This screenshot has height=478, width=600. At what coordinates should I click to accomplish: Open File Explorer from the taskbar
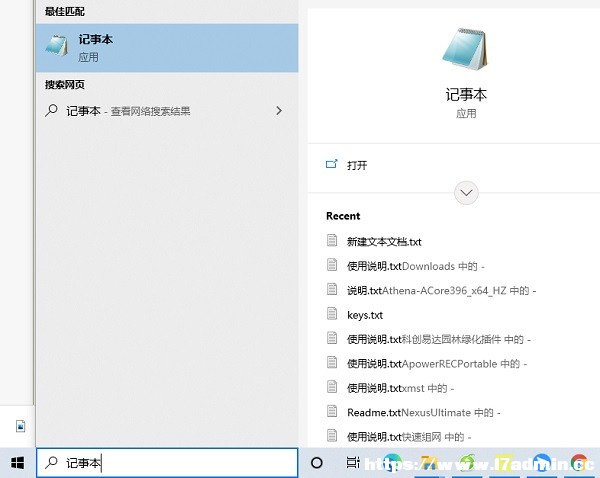[429, 463]
